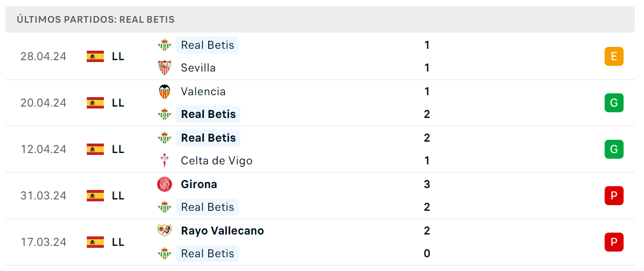Click the Sevilla club crest
The width and height of the screenshot is (644, 271).
[165, 68]
